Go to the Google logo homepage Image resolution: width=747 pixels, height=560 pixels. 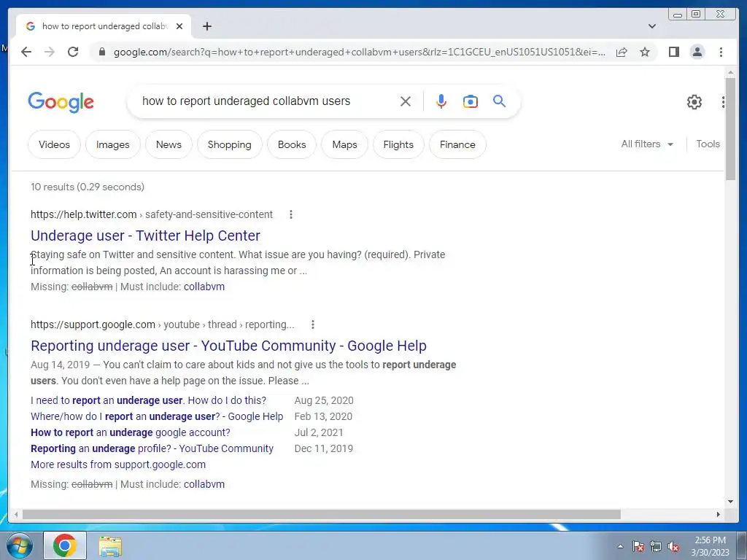pyautogui.click(x=61, y=102)
